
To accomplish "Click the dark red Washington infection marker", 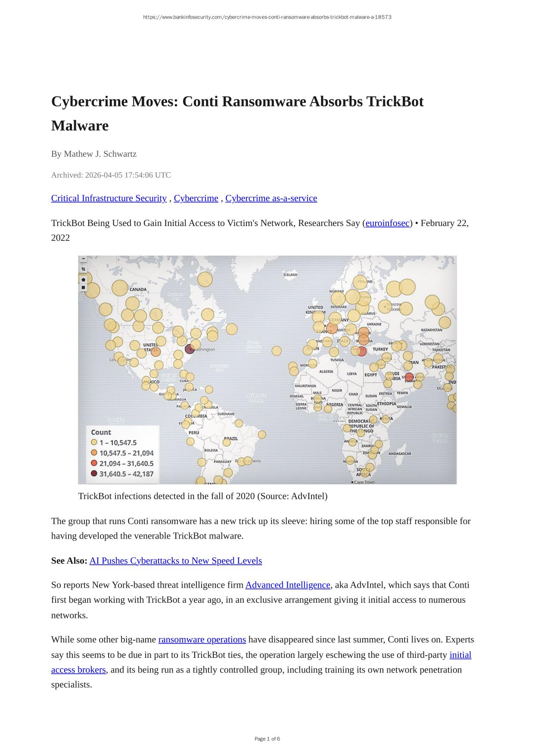I will point(190,349).
